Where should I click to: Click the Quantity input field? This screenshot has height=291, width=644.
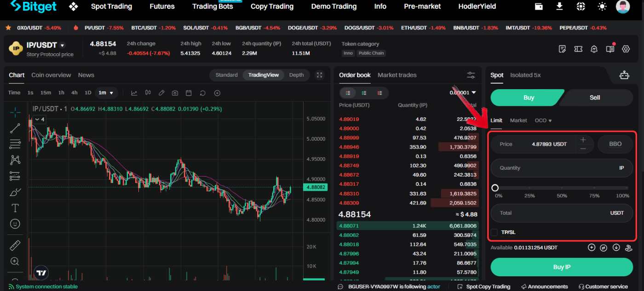562,168
